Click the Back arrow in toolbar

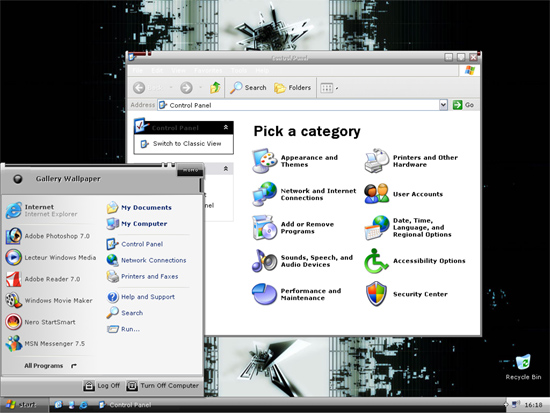(139, 88)
